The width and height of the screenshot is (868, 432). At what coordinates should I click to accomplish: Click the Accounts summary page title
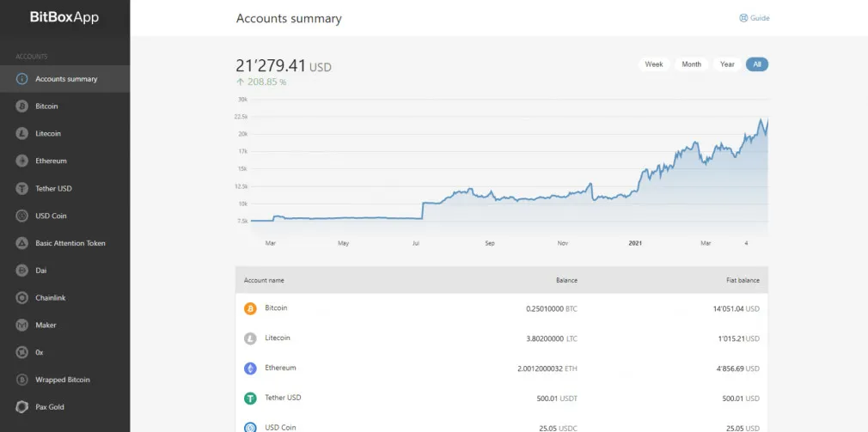pyautogui.click(x=289, y=18)
